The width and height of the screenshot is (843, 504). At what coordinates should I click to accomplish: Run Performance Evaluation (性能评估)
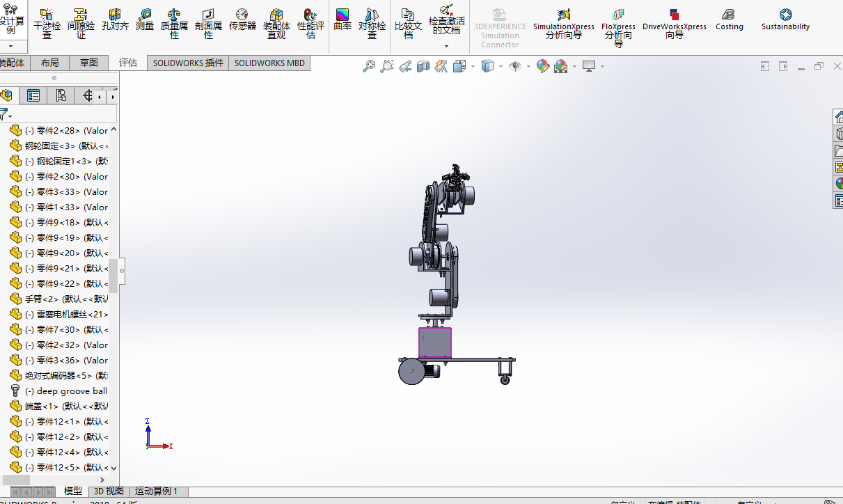pos(310,24)
